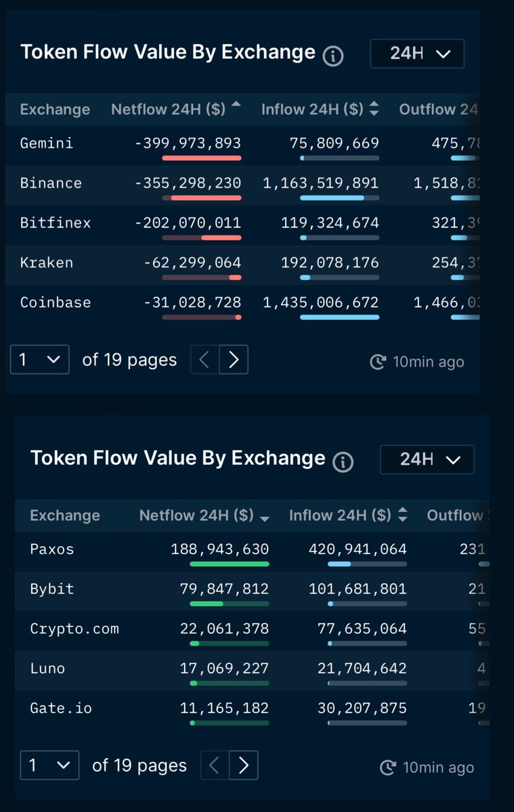
Task: Click the blue inflow bar under Coinbase
Action: 340,317
